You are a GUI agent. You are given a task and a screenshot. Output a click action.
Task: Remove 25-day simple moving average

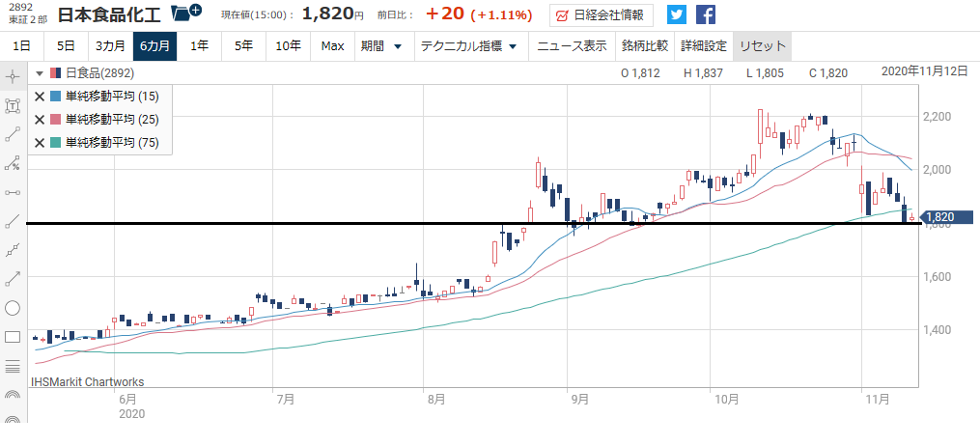pos(40,120)
